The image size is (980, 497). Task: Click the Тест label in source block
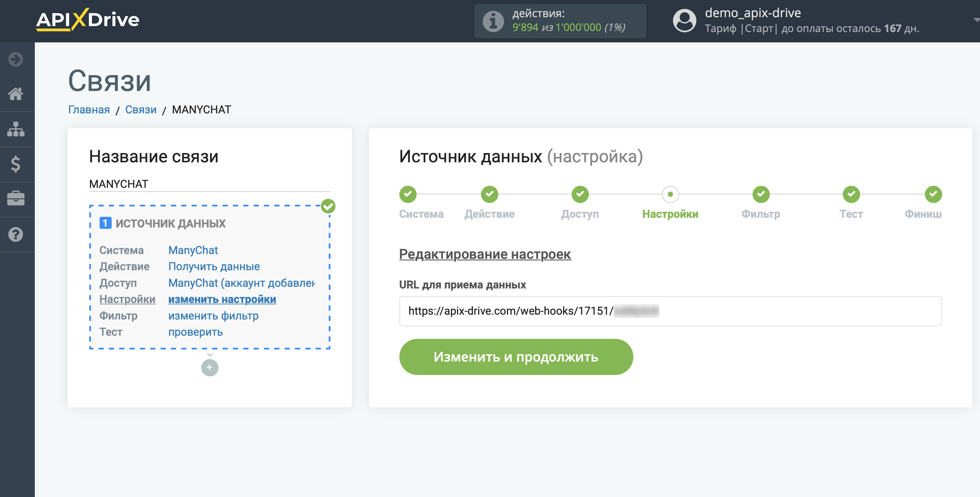click(111, 332)
